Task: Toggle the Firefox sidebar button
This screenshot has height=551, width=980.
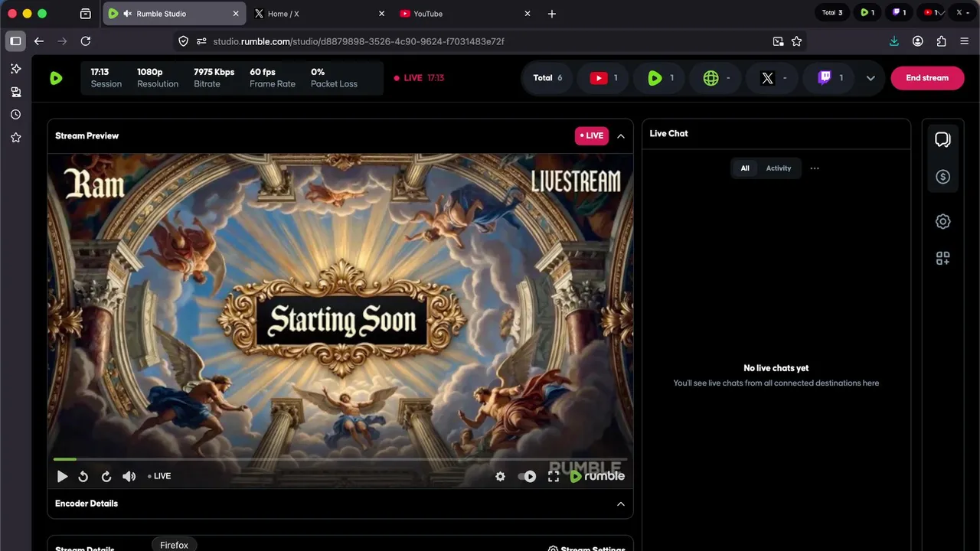Action: tap(15, 41)
